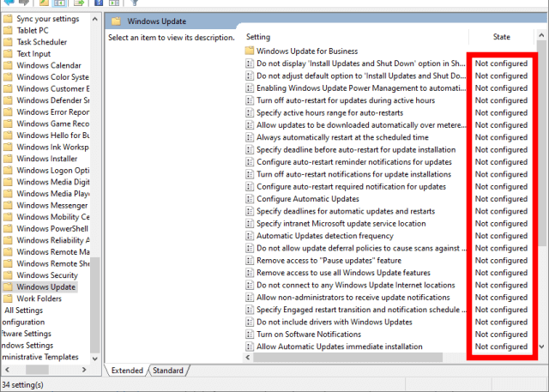Select Windows Defender SmartScreen folder in tree

[x=53, y=100]
